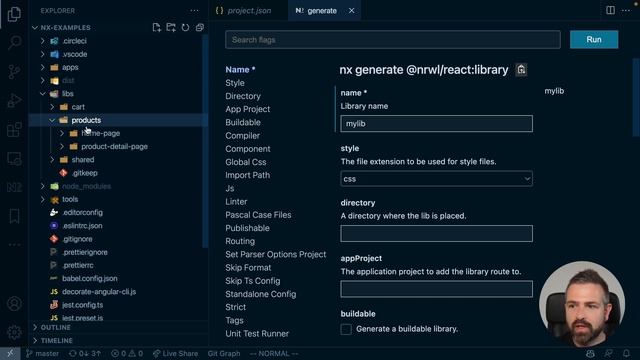This screenshot has width=640, height=360.
Task: Click the explorer vertical scrollbar
Action: click(205, 141)
